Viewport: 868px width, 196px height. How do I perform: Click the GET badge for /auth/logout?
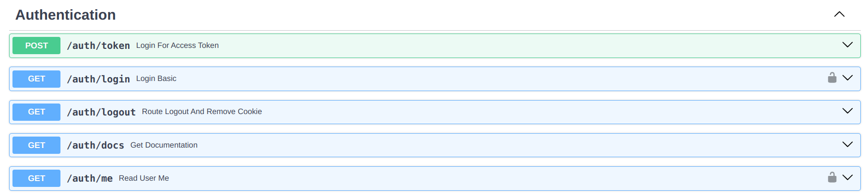point(36,112)
